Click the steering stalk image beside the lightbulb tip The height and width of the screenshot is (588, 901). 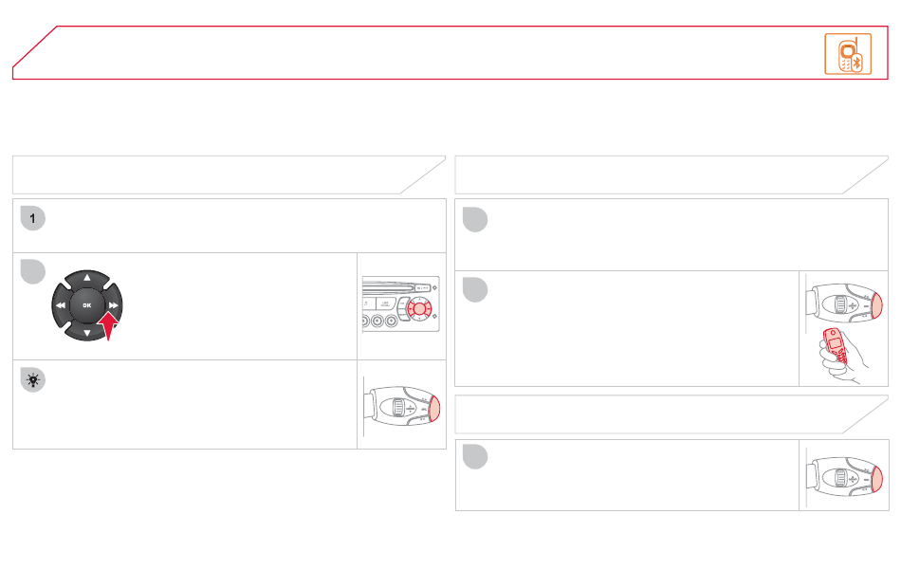pos(402,405)
